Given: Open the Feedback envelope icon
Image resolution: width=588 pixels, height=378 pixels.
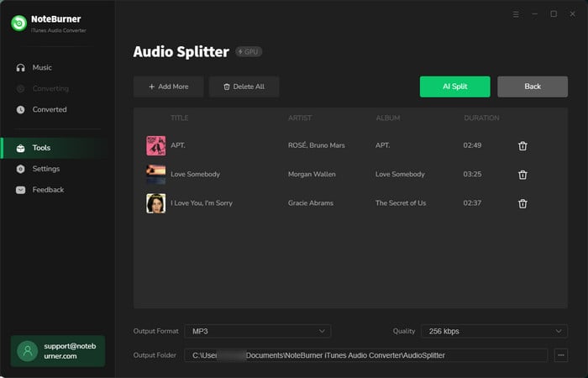Looking at the screenshot, I should click(x=21, y=190).
